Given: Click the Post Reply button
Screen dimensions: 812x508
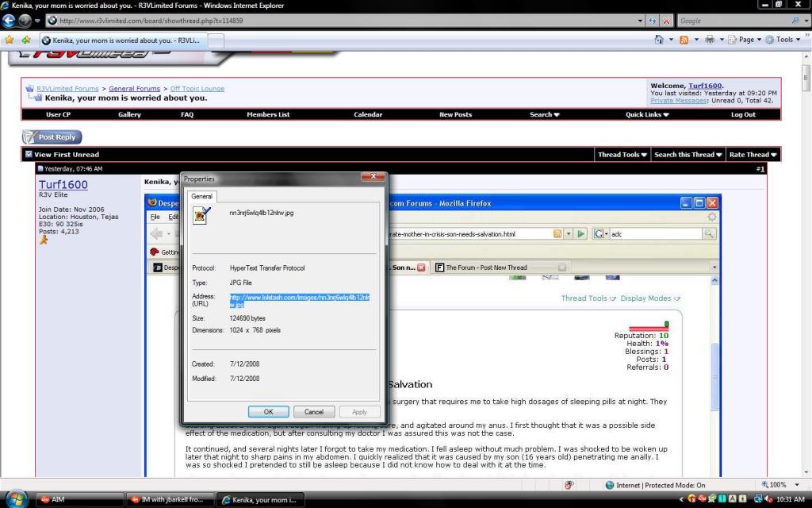Looking at the screenshot, I should pyautogui.click(x=52, y=137).
